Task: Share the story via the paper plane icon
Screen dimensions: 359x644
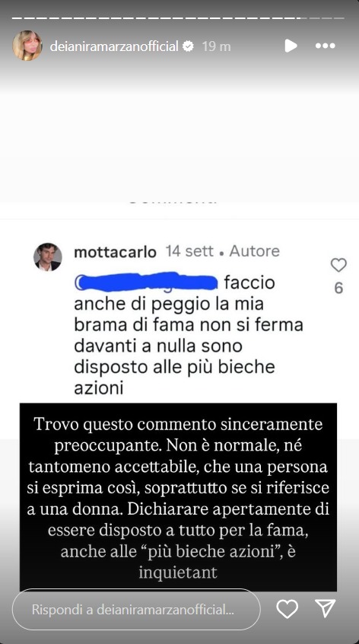Action: pyautogui.click(x=326, y=608)
